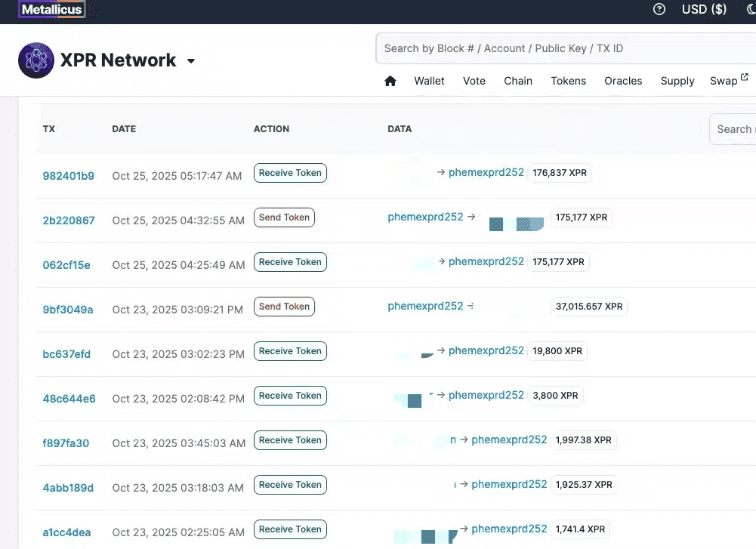
Task: Open transaction 2b220867
Action: 68,221
